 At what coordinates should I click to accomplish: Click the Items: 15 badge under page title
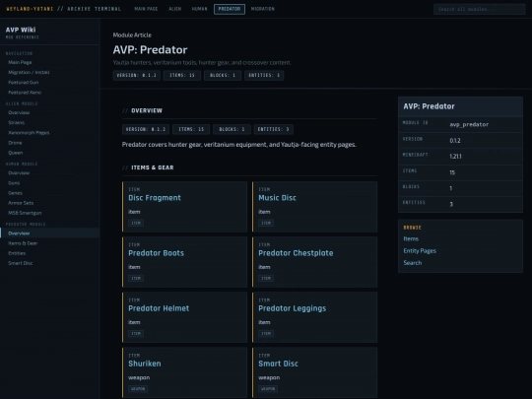pyautogui.click(x=182, y=75)
